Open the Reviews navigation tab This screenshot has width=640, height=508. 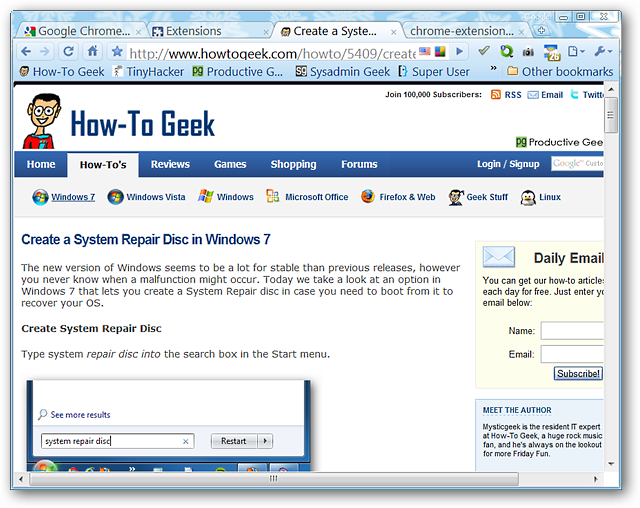click(x=170, y=164)
